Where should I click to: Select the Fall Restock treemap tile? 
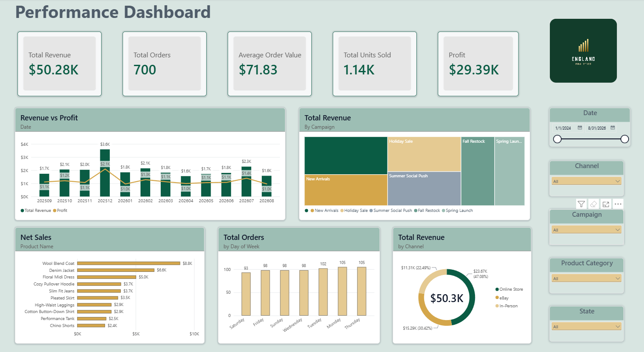click(478, 171)
